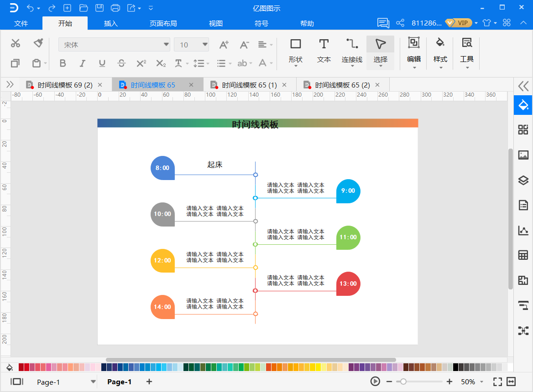The width and height of the screenshot is (533, 392).
Task: Click the Copy icon in ribbon
Action: click(x=16, y=63)
